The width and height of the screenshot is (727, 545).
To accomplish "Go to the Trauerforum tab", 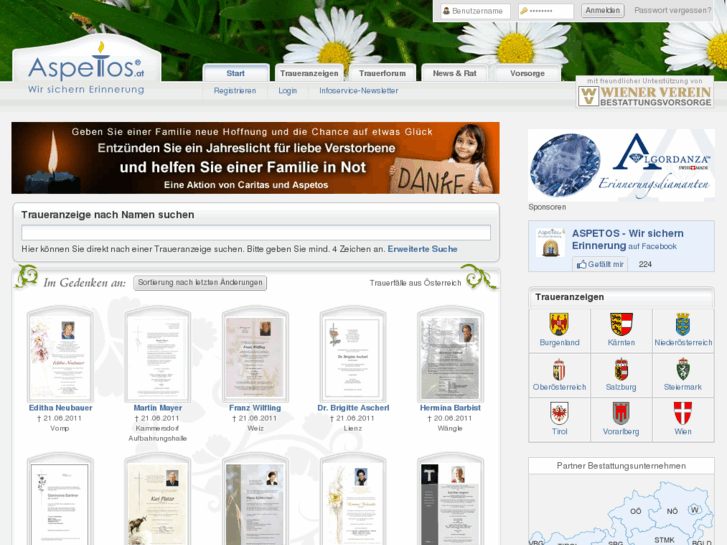I will 382,73.
